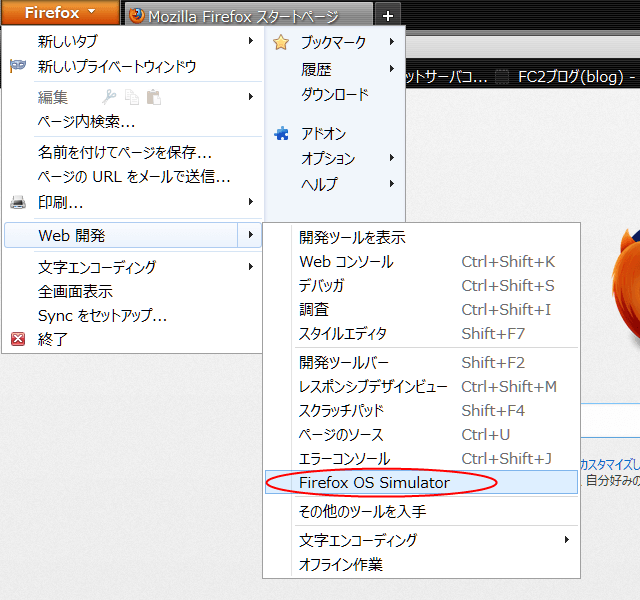
Task: Click the paste clipboard icon in 編集 row
Action: (x=153, y=97)
